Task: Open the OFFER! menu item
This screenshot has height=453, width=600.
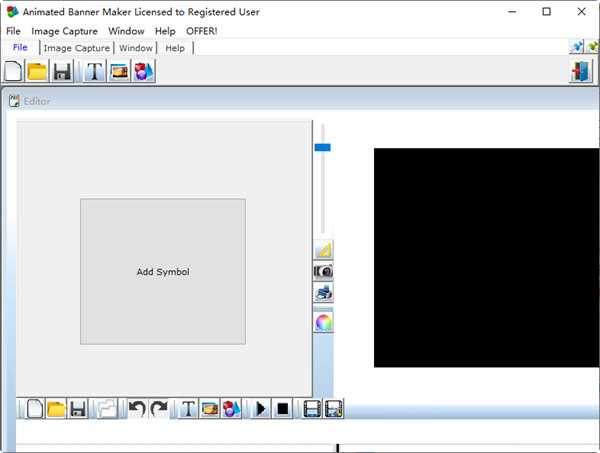Action: coord(201,31)
